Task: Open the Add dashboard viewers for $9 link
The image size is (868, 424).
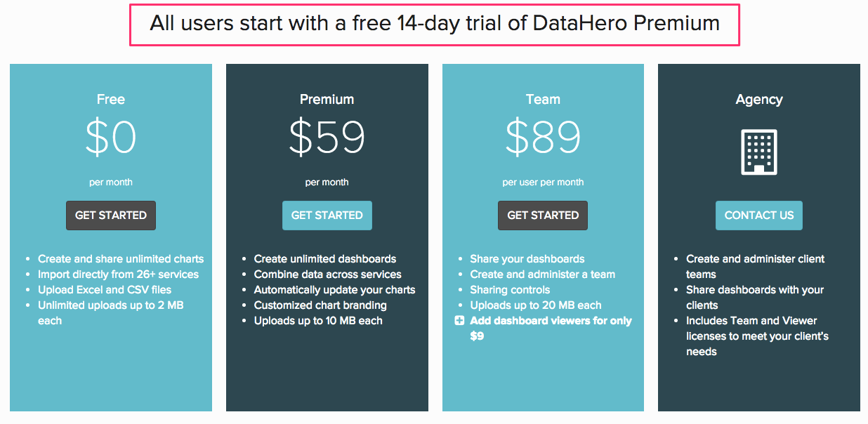Action: point(551,329)
